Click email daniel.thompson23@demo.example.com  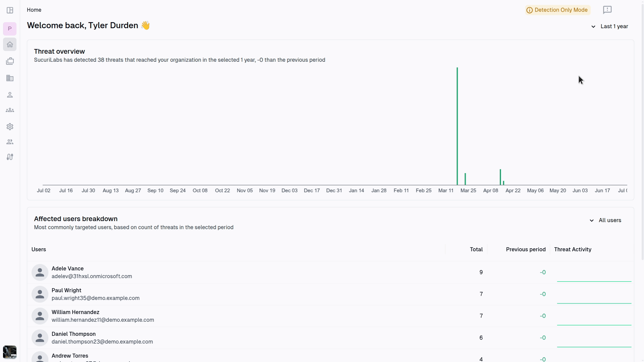(x=102, y=342)
